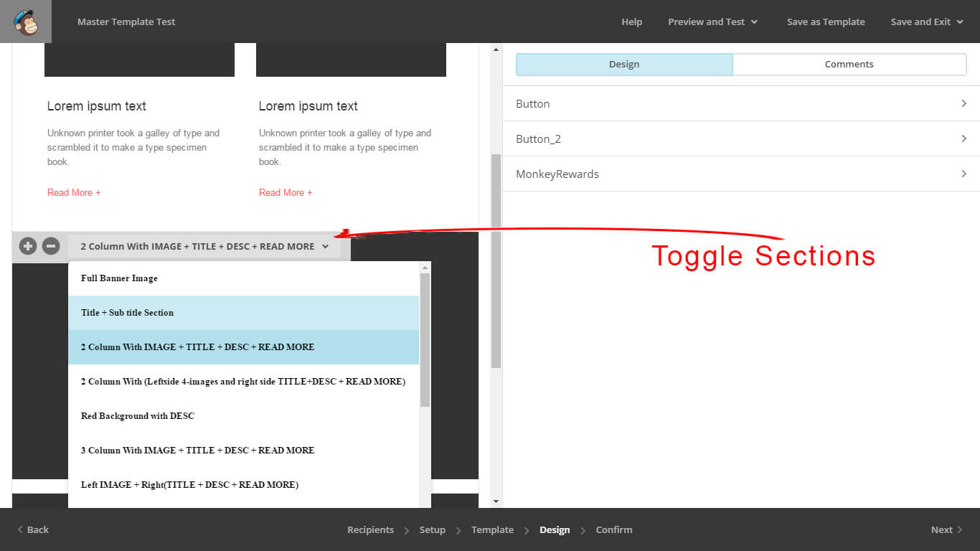
Task: Select Red Background with DESC option
Action: point(243,416)
